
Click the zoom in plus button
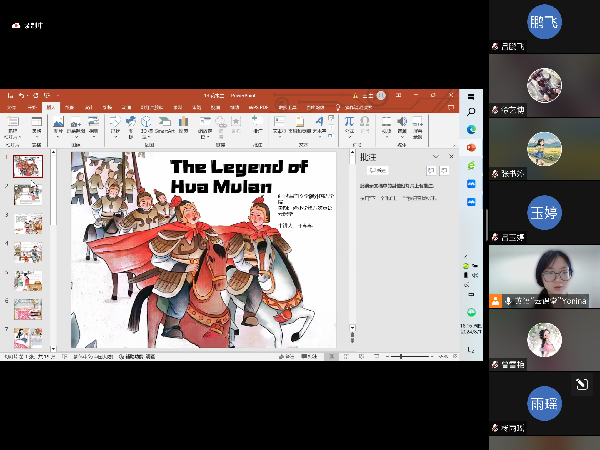pyautogui.click(x=432, y=357)
